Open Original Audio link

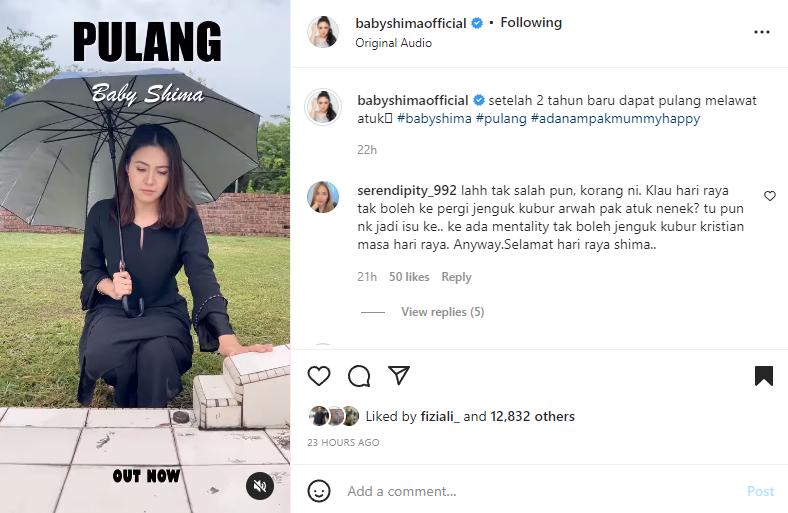393,43
